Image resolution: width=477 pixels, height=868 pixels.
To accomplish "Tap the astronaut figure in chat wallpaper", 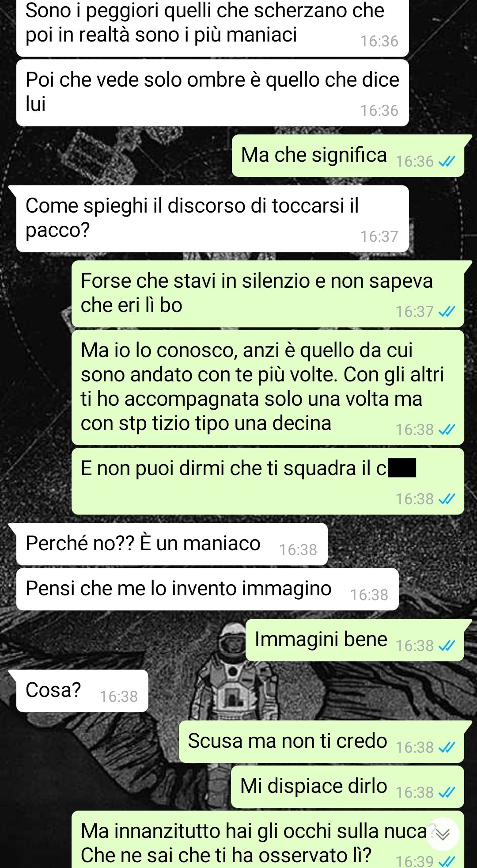I will [235, 672].
